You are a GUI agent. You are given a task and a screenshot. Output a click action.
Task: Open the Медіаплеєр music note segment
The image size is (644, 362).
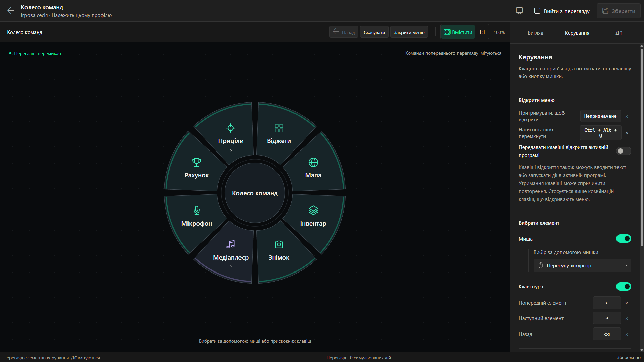[x=231, y=251]
